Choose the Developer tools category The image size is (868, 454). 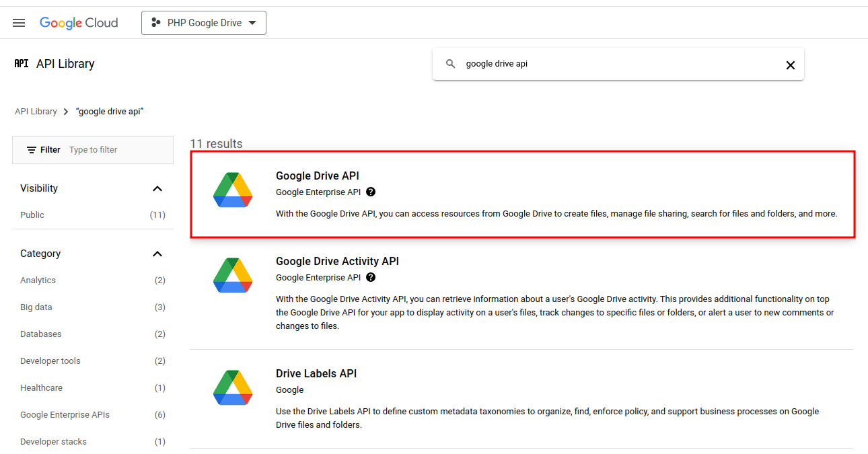pos(50,361)
